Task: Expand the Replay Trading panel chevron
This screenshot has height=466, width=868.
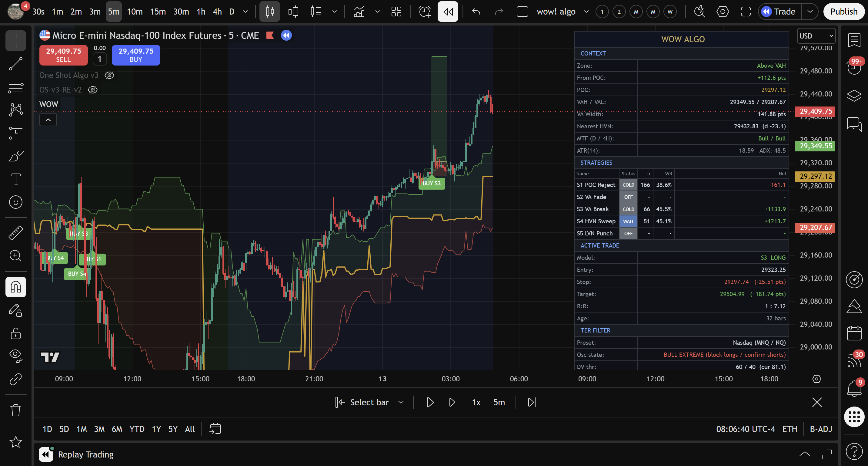Action: point(805,454)
